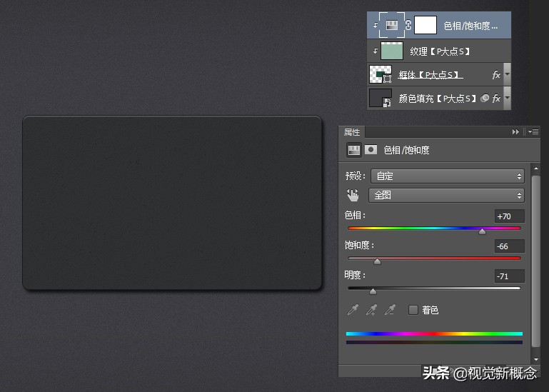Click the Properties panel vertical scrollbar thumb
This screenshot has height=392, width=549.
[535, 261]
